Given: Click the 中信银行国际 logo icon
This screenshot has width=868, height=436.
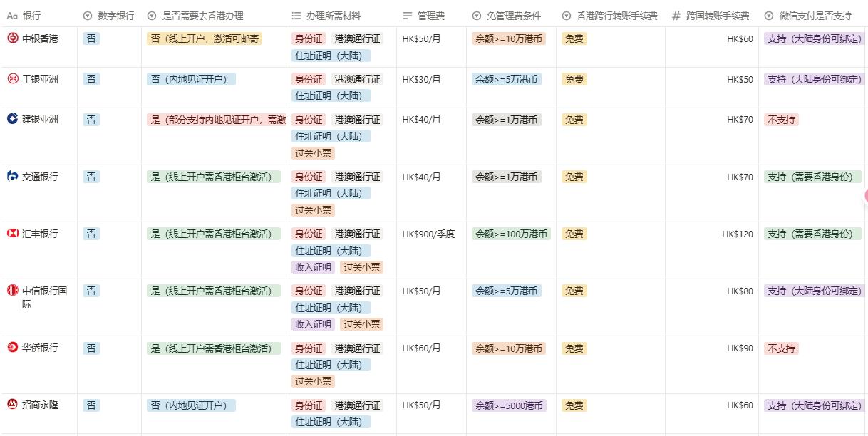Looking at the screenshot, I should tap(12, 291).
